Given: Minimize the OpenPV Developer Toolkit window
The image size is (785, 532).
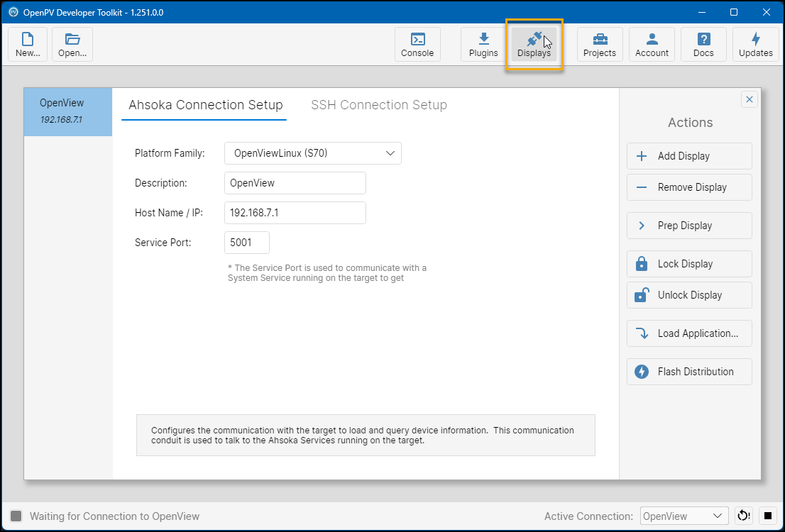Looking at the screenshot, I should pyautogui.click(x=701, y=12).
